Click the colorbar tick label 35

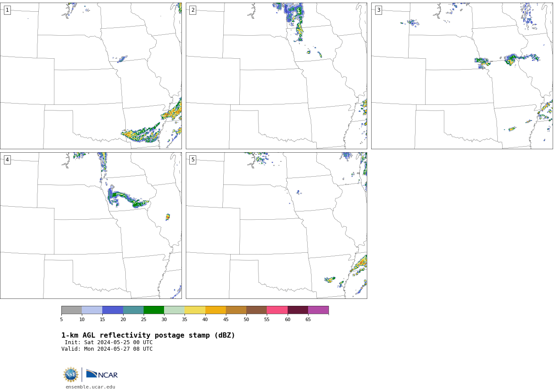click(185, 319)
